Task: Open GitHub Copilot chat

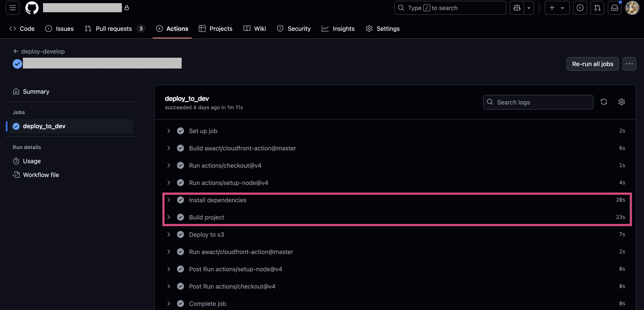Action: click(x=516, y=8)
